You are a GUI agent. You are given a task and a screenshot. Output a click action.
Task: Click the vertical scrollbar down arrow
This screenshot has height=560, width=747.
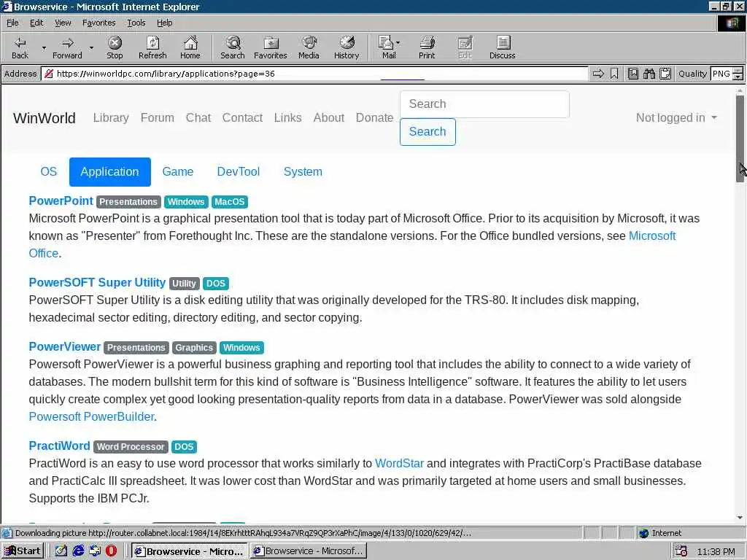740,517
